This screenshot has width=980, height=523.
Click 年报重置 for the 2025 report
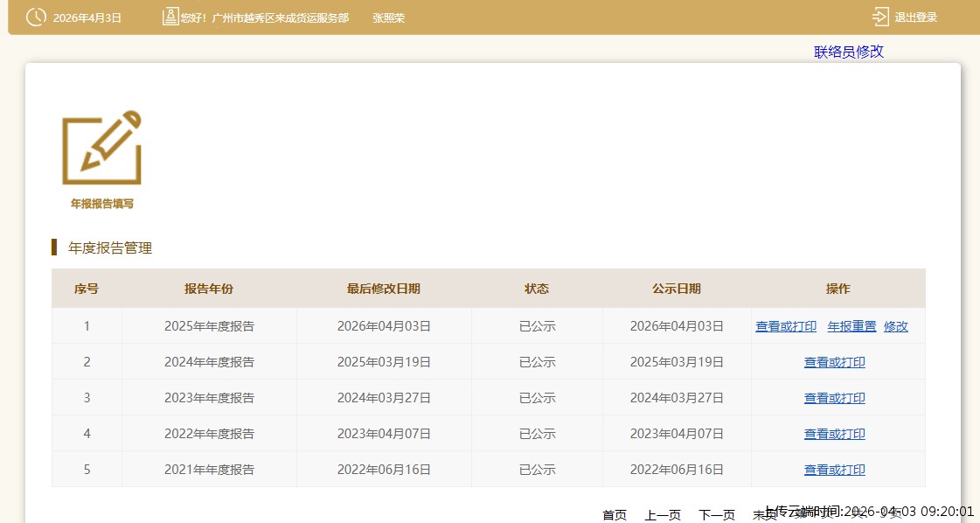click(851, 326)
